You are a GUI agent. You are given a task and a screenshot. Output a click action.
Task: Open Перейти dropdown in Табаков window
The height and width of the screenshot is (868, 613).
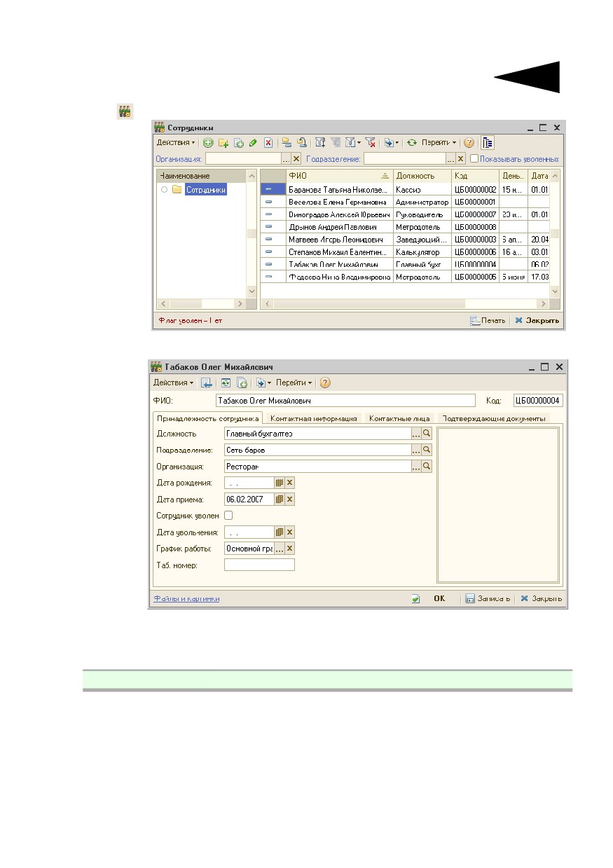294,383
